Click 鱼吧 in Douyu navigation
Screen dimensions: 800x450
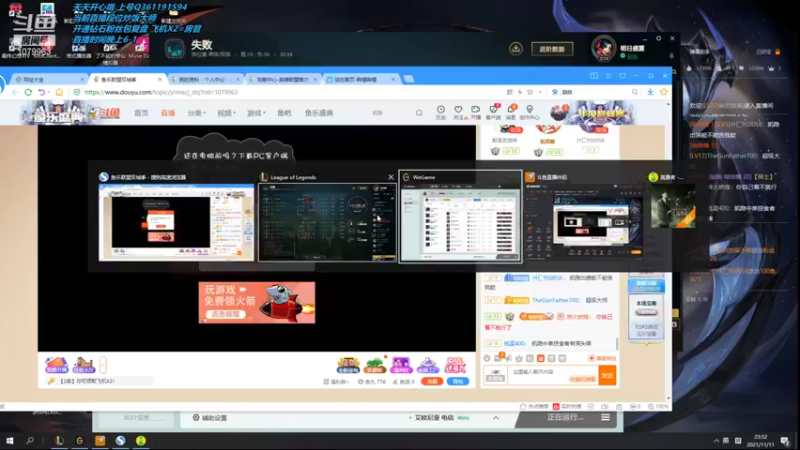284,113
